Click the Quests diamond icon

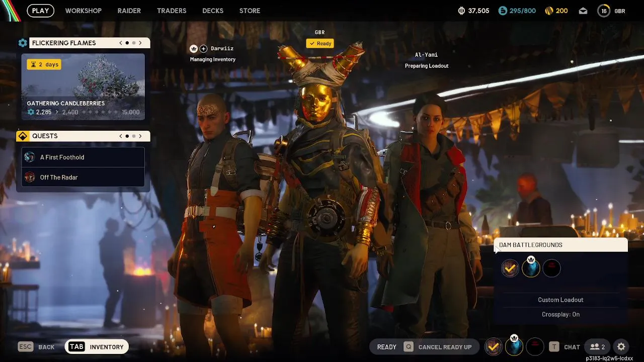click(23, 136)
